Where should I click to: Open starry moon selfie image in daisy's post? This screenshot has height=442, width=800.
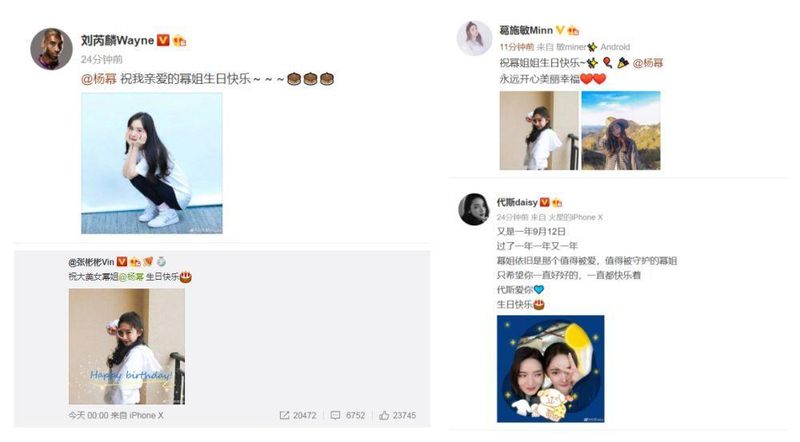[x=551, y=369]
